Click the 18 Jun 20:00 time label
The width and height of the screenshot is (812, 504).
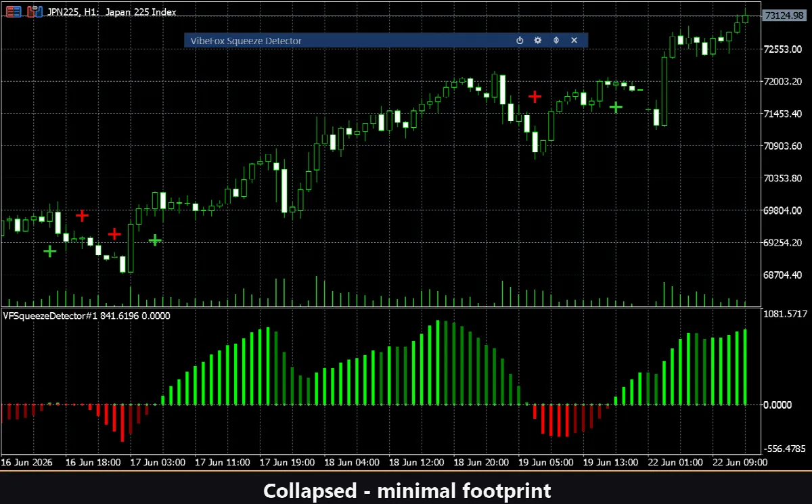point(481,463)
